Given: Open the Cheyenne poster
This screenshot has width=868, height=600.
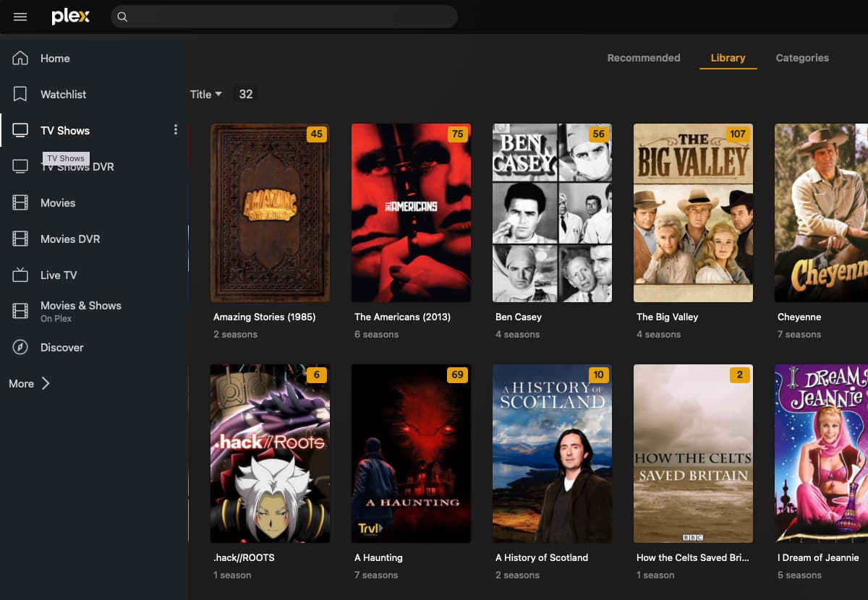Looking at the screenshot, I should pyautogui.click(x=821, y=213).
